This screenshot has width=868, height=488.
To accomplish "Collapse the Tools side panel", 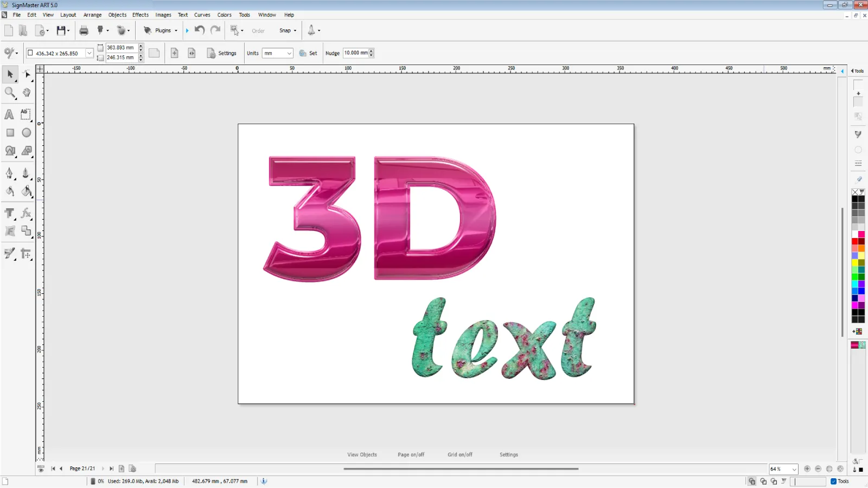I will 857,71.
